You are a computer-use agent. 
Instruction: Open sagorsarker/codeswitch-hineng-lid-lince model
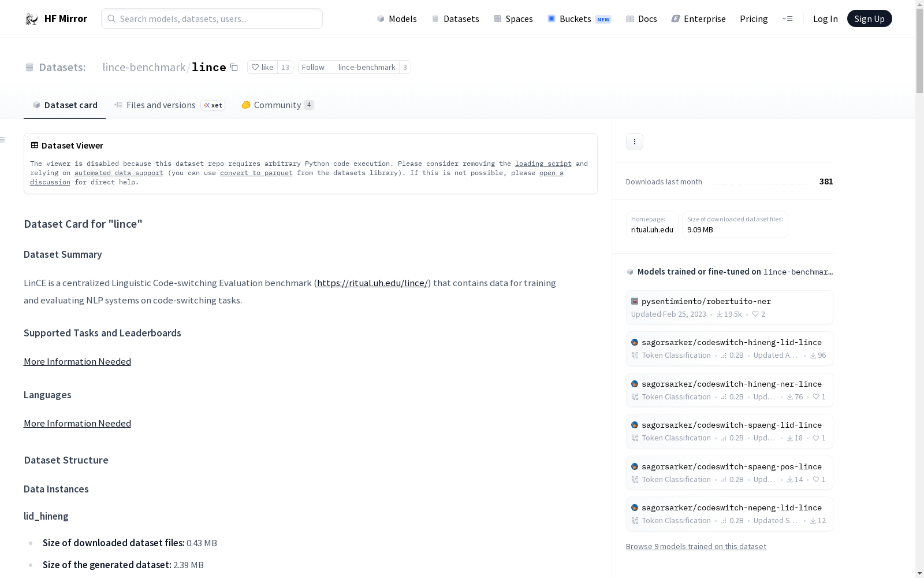click(729, 349)
